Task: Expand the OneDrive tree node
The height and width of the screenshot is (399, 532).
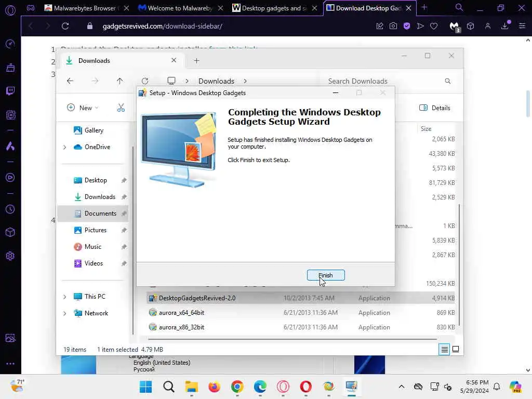Action: click(64, 147)
